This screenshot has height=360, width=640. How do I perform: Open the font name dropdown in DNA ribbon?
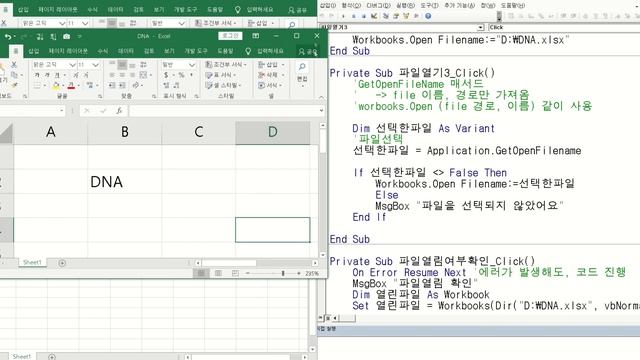(x=72, y=65)
